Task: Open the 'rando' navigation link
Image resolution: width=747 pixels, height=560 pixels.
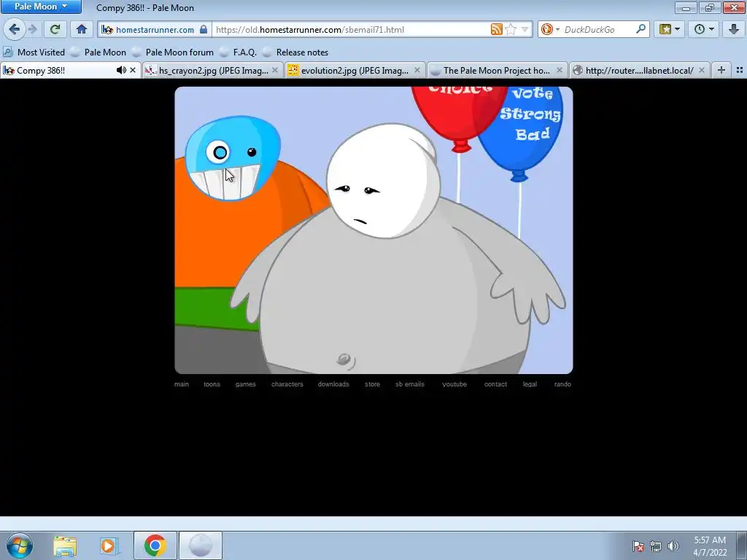Action: click(562, 384)
